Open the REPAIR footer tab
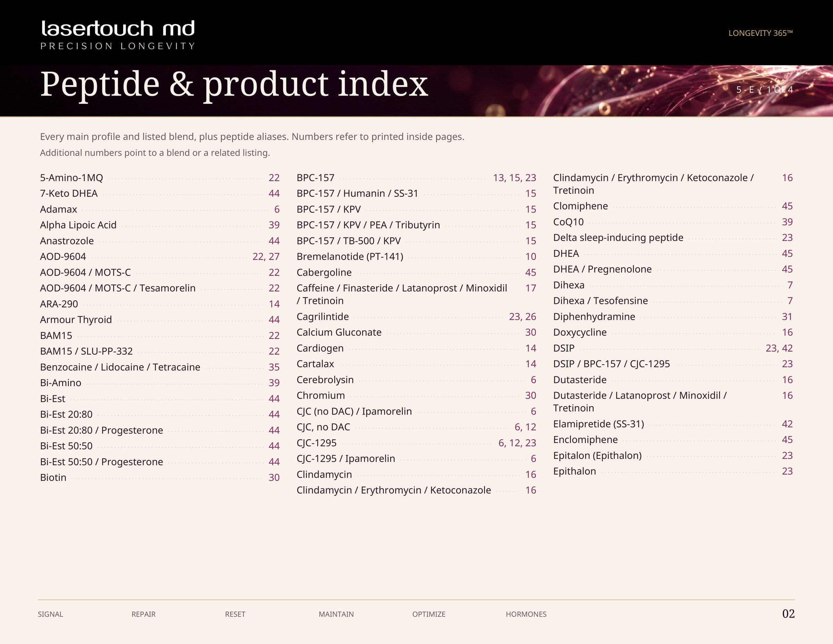 click(143, 614)
